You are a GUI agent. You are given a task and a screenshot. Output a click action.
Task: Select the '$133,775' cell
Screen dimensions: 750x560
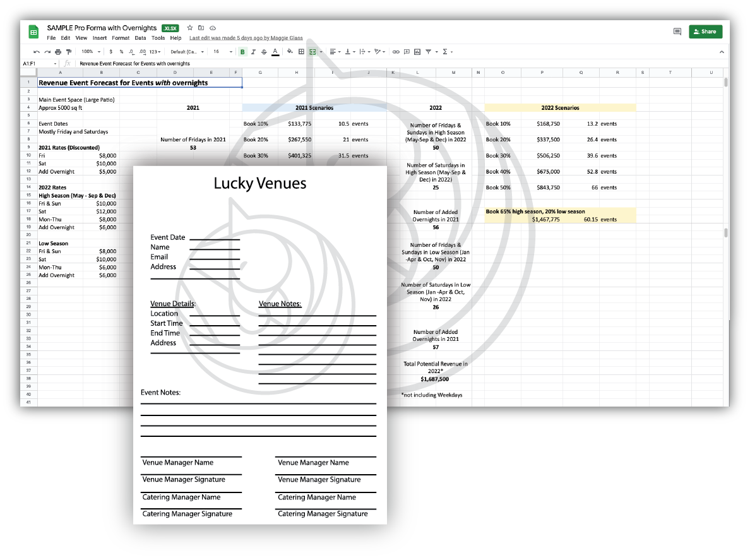(296, 123)
